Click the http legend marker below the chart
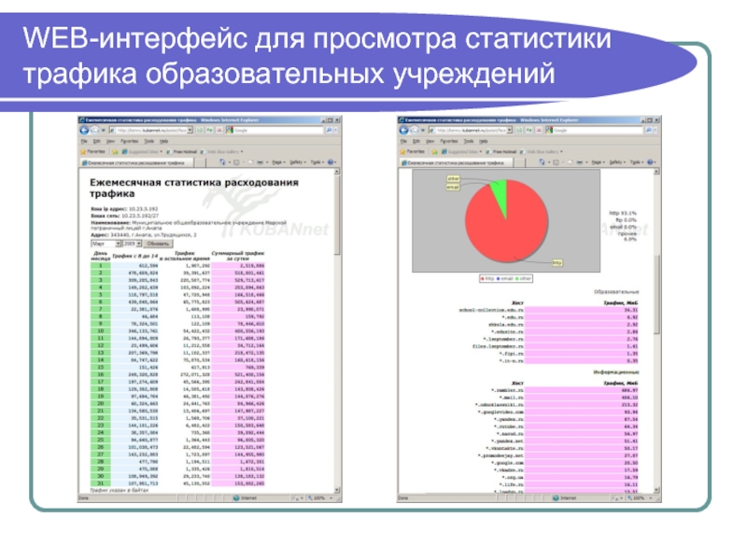 click(x=483, y=278)
